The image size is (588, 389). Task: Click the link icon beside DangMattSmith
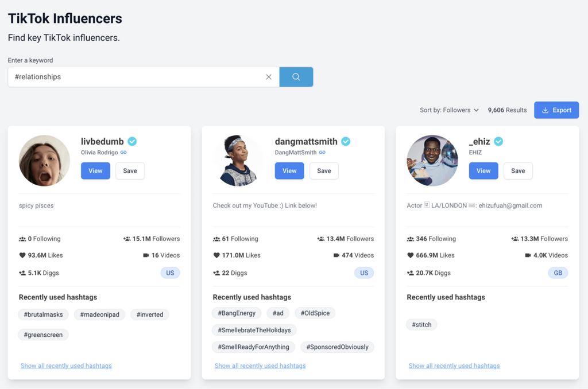[322, 153]
